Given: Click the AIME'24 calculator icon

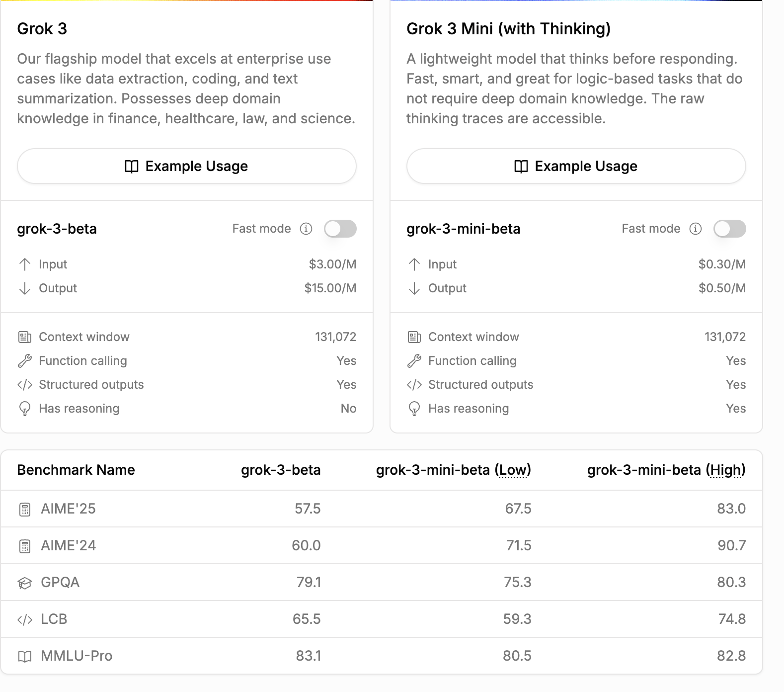Looking at the screenshot, I should (x=24, y=546).
